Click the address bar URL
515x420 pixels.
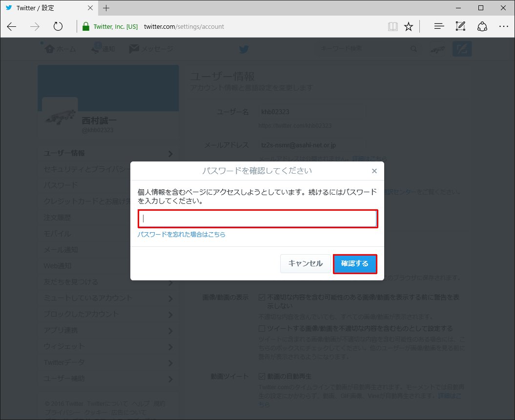(x=184, y=26)
